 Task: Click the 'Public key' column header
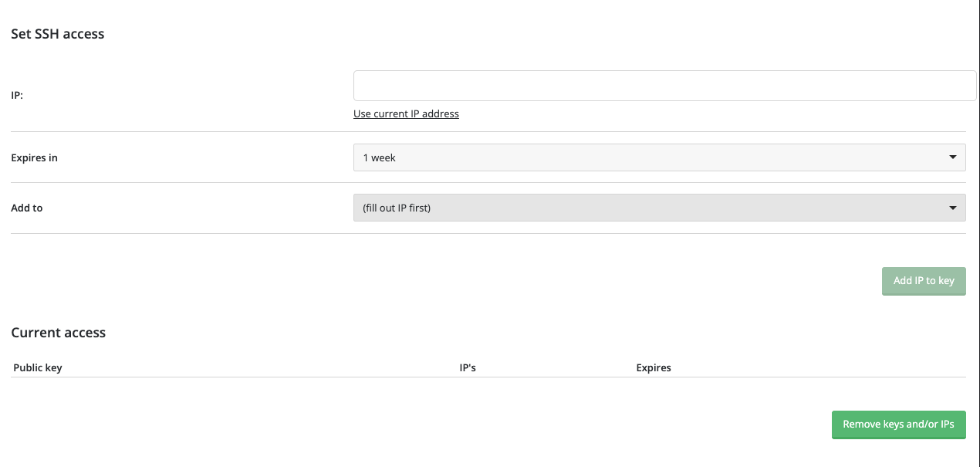(38, 367)
